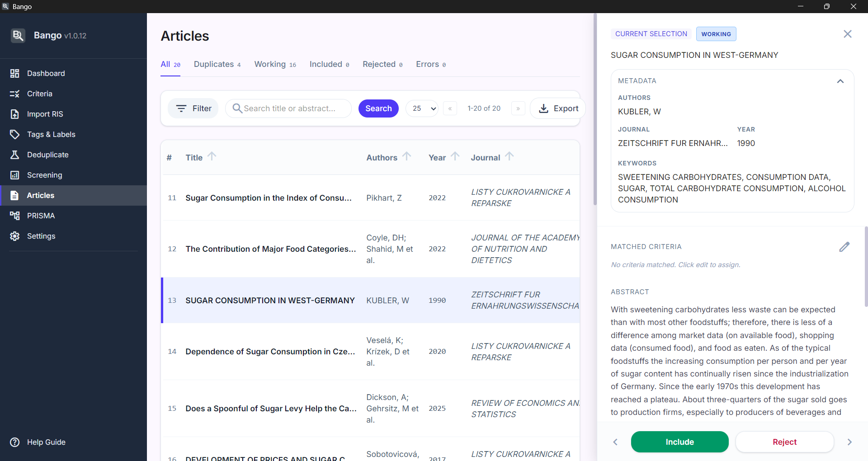Click the Criteria label in the sidebar
This screenshot has width=868, height=461.
pyautogui.click(x=39, y=94)
